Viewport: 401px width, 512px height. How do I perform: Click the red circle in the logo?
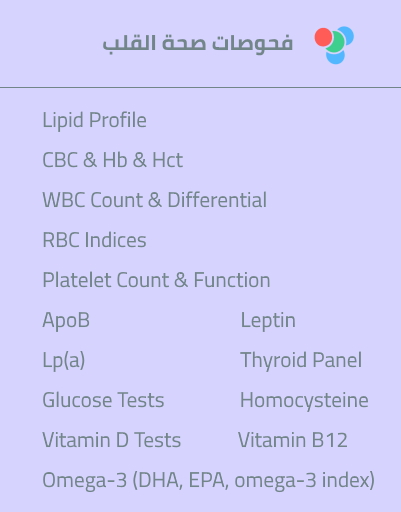tap(323, 37)
